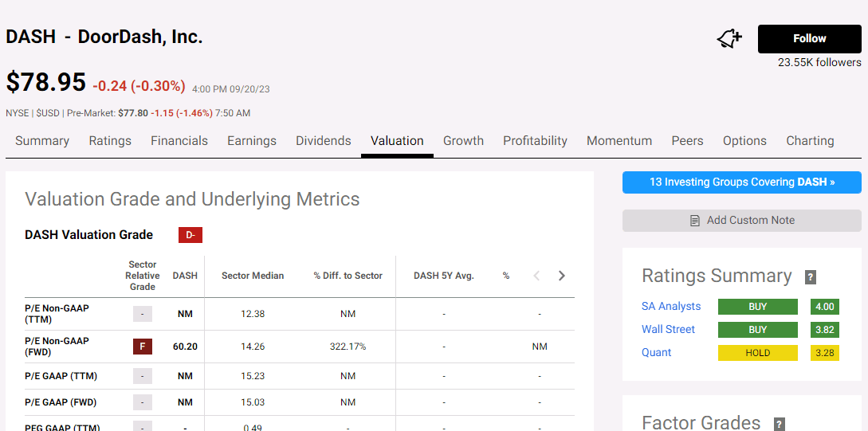Open 13 Investing Groups Covering DASH
868x431 pixels.
coord(741,182)
